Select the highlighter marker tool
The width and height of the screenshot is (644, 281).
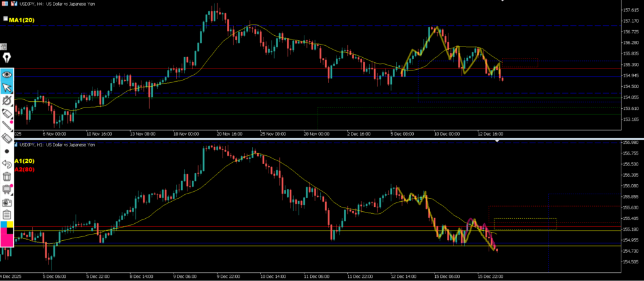point(7,113)
